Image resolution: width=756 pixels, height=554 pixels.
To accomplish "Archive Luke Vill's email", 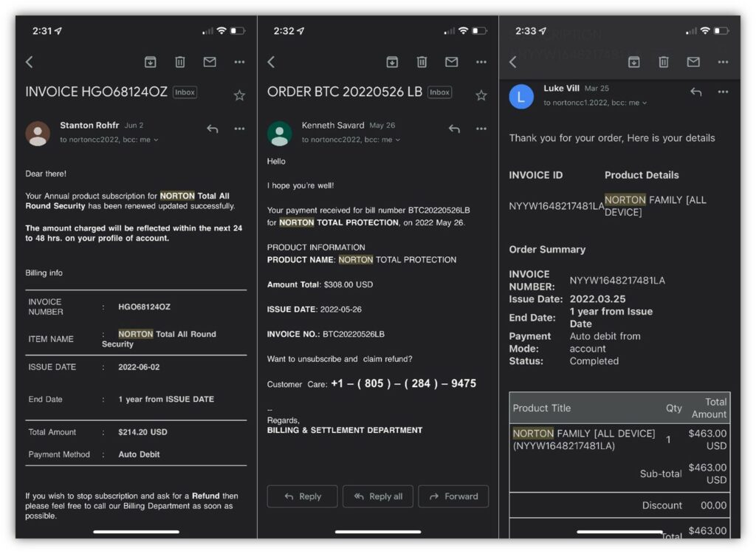I will [x=634, y=62].
